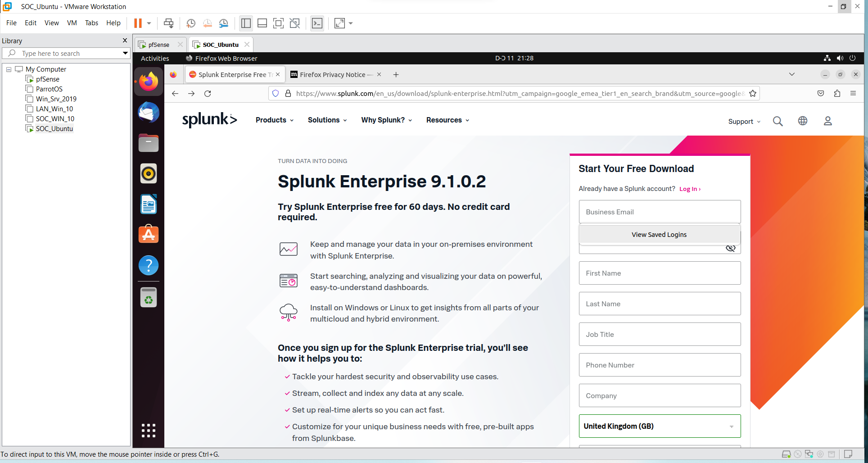Image resolution: width=868 pixels, height=463 pixels.
Task: Go back in the Firefox browser
Action: [175, 94]
